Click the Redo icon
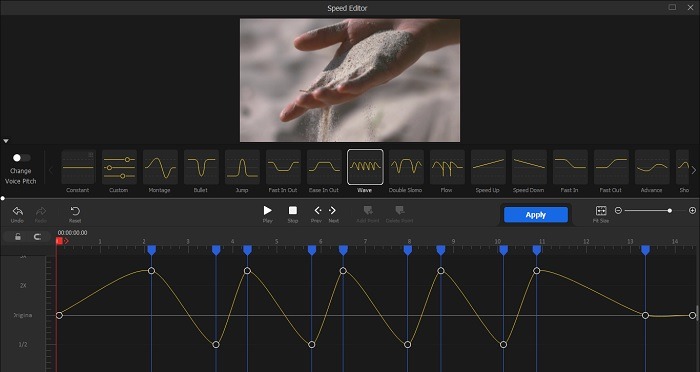 click(41, 211)
